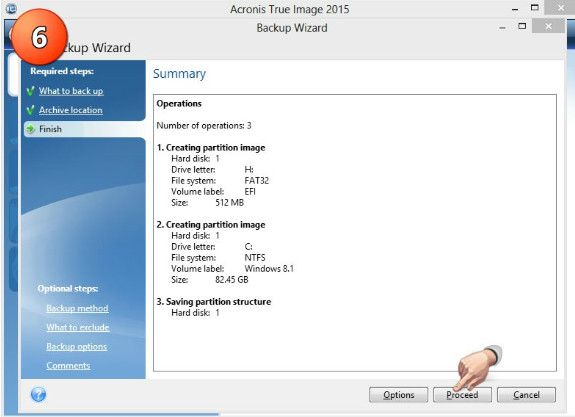The height and width of the screenshot is (417, 575).
Task: Click the '512 MB' size value
Action: 230,202
